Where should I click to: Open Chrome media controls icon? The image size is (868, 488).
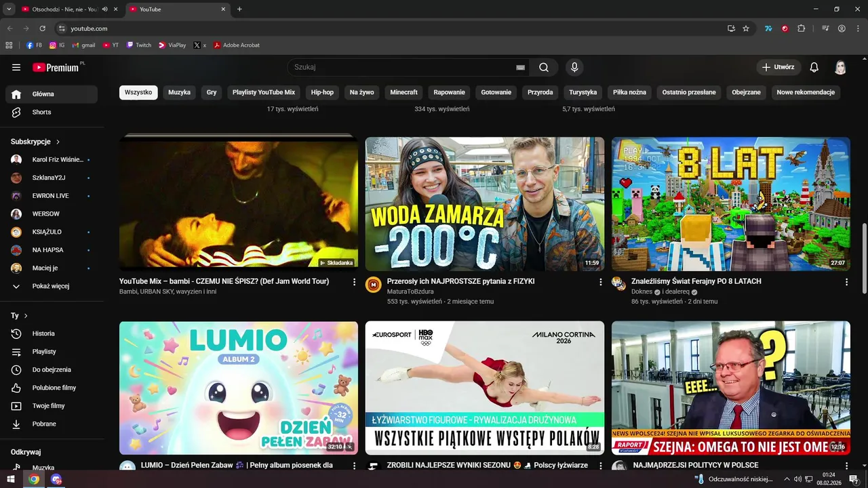click(825, 28)
